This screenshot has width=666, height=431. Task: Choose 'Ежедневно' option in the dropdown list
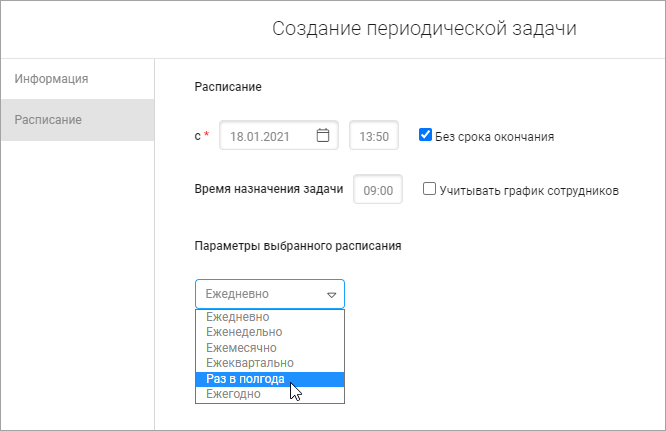(x=238, y=317)
